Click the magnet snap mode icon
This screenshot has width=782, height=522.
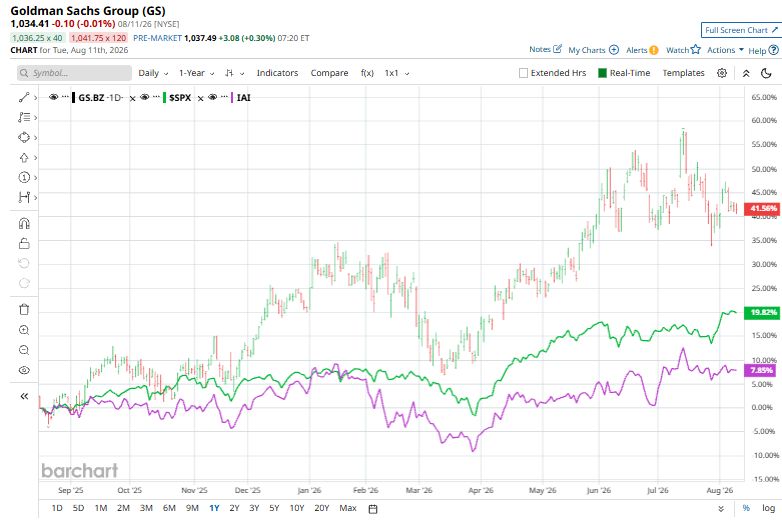pos(24,223)
